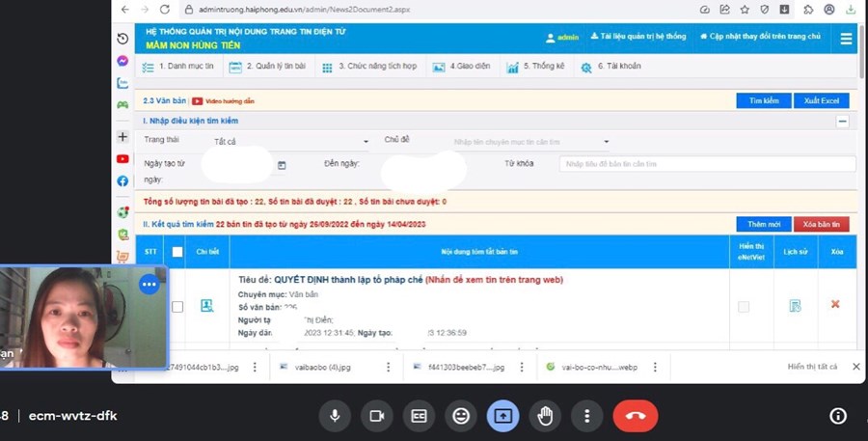
Task: Check the box for the QUYẾT ĐỊNH row
Action: coord(176,307)
